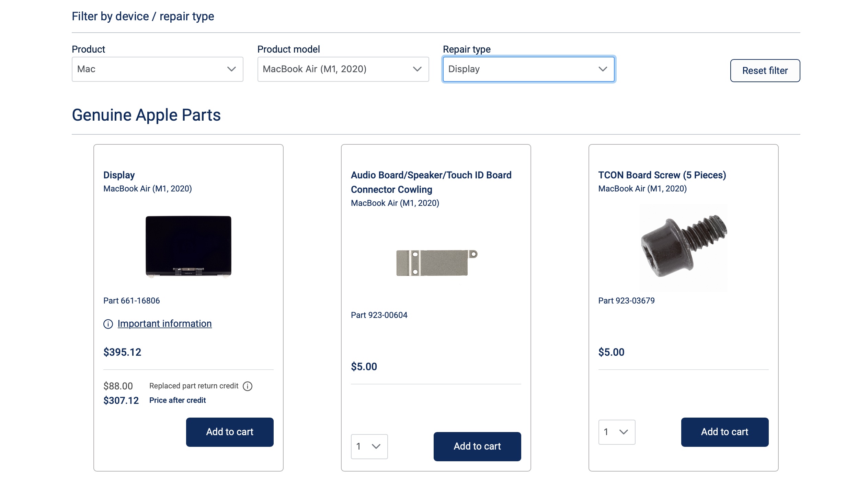Expand the quantity selector for the Connector Cowling
This screenshot has width=868, height=486.
click(x=369, y=446)
